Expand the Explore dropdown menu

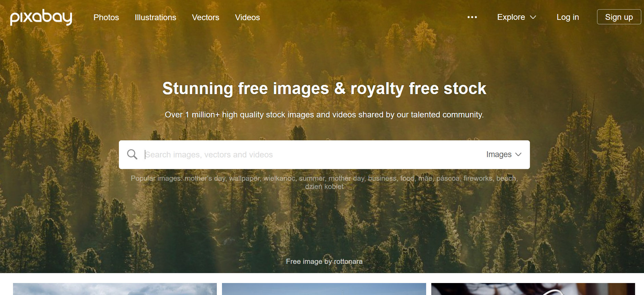tap(517, 17)
